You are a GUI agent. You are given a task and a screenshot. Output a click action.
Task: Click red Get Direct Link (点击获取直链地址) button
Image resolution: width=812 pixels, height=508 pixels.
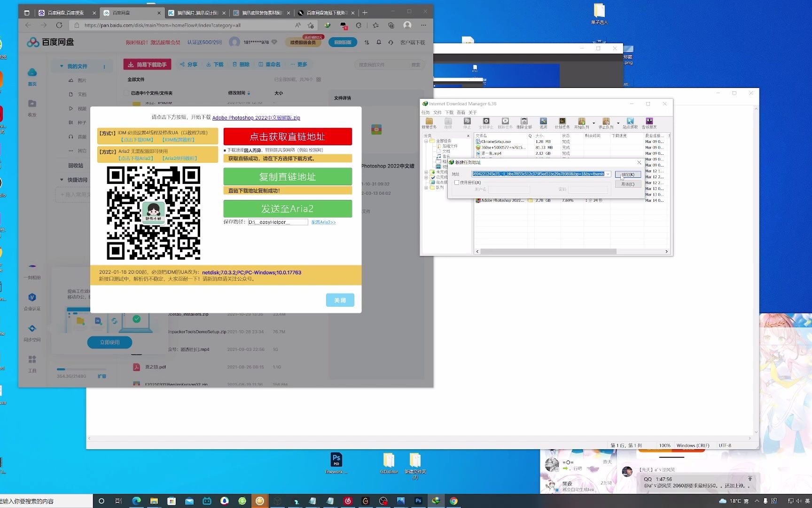pos(288,136)
